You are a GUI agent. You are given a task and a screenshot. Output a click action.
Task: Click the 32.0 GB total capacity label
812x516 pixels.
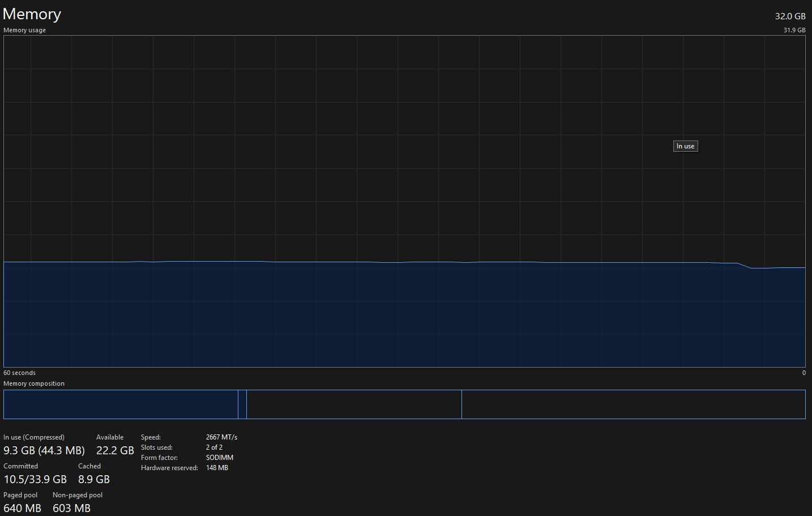pyautogui.click(x=790, y=16)
